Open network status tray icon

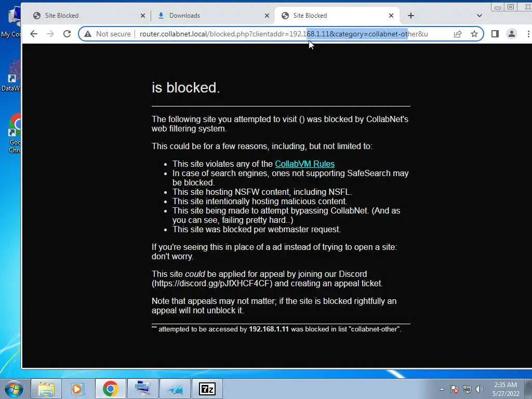(x=467, y=389)
